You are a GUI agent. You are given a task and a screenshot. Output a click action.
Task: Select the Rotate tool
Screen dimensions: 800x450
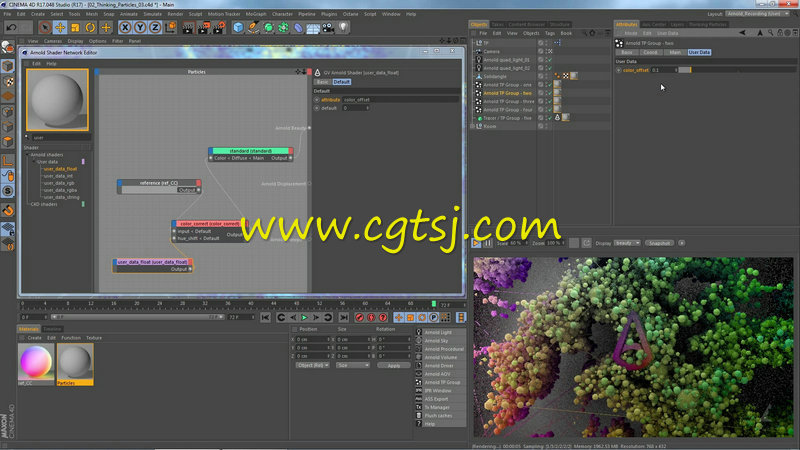tap(90, 27)
